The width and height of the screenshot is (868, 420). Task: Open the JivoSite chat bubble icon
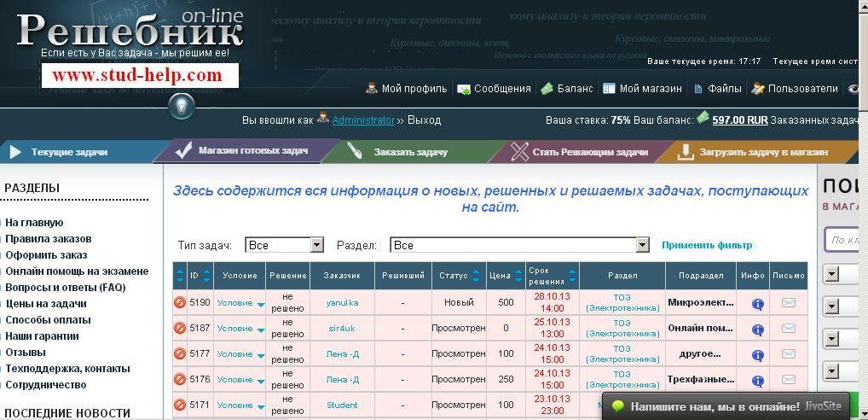pyautogui.click(x=618, y=406)
